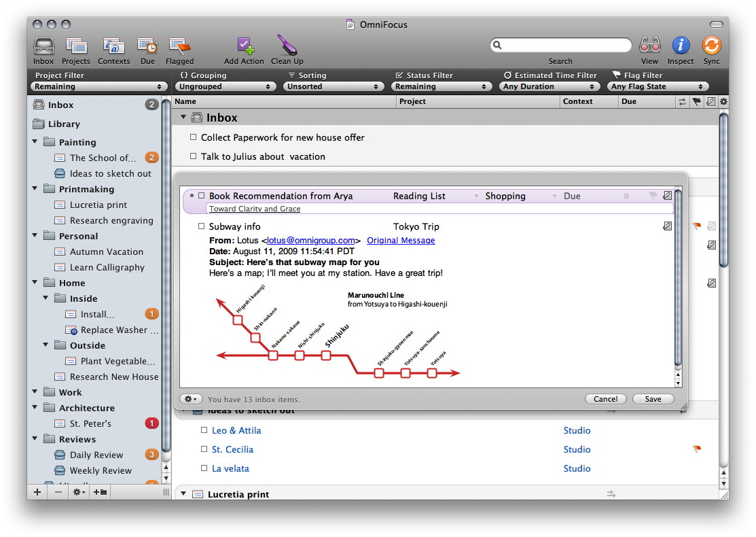Open the Original Message link

coord(401,241)
